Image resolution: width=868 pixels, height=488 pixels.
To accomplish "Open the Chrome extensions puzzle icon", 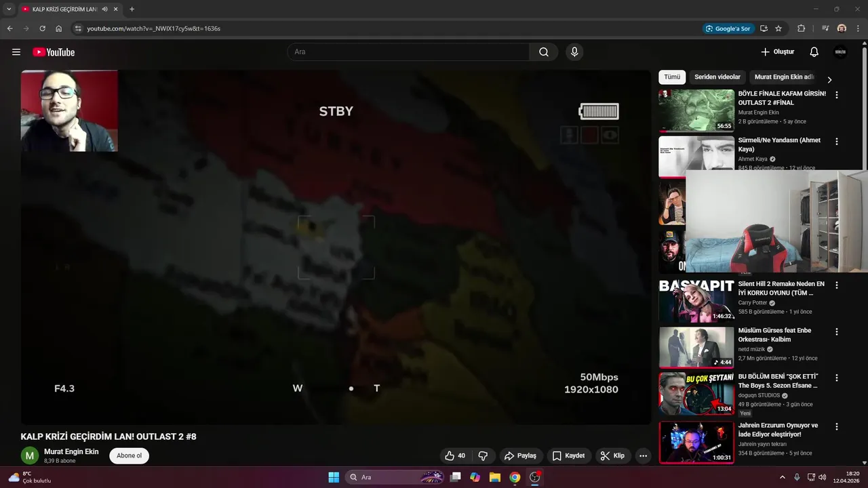I will [801, 28].
